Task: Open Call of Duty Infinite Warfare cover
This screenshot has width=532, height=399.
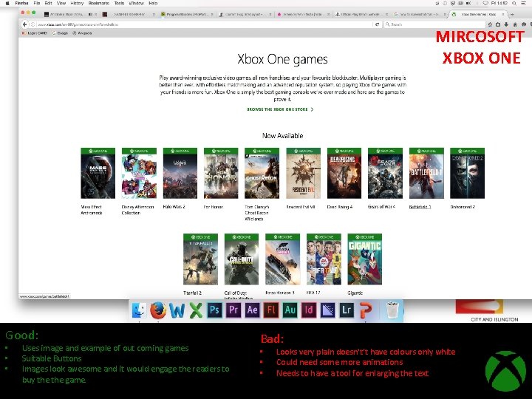Action: point(242,259)
